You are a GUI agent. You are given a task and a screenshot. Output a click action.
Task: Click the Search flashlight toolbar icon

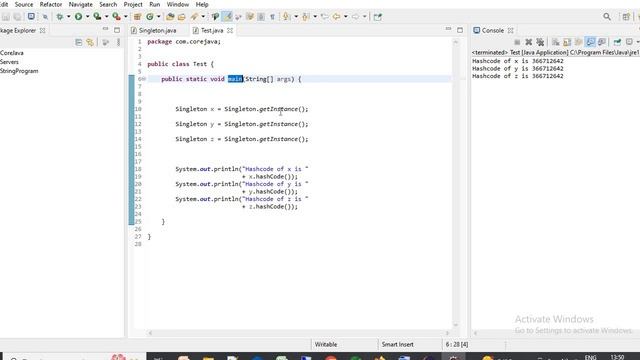click(194, 17)
